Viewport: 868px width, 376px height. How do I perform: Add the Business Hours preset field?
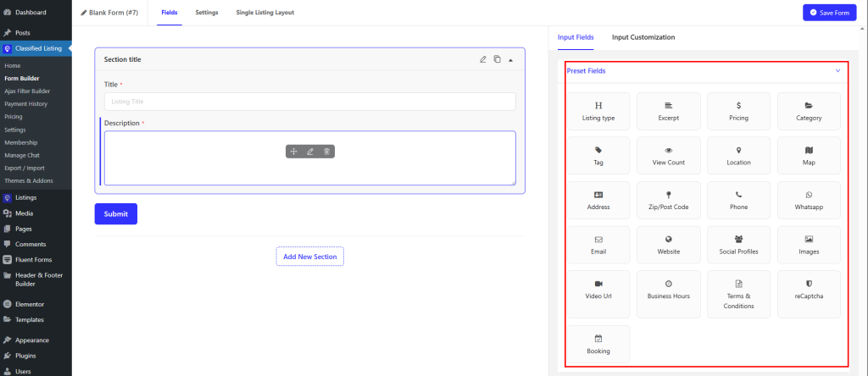[669, 294]
